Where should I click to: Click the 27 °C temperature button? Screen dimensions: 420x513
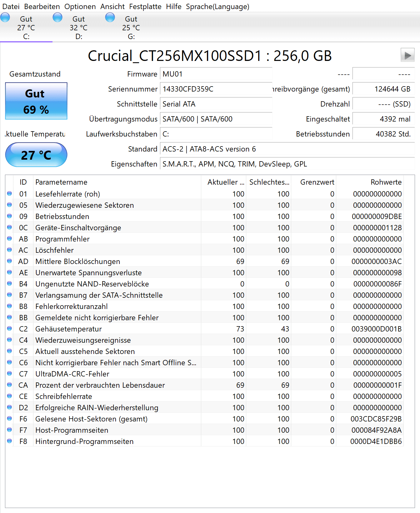(x=36, y=155)
